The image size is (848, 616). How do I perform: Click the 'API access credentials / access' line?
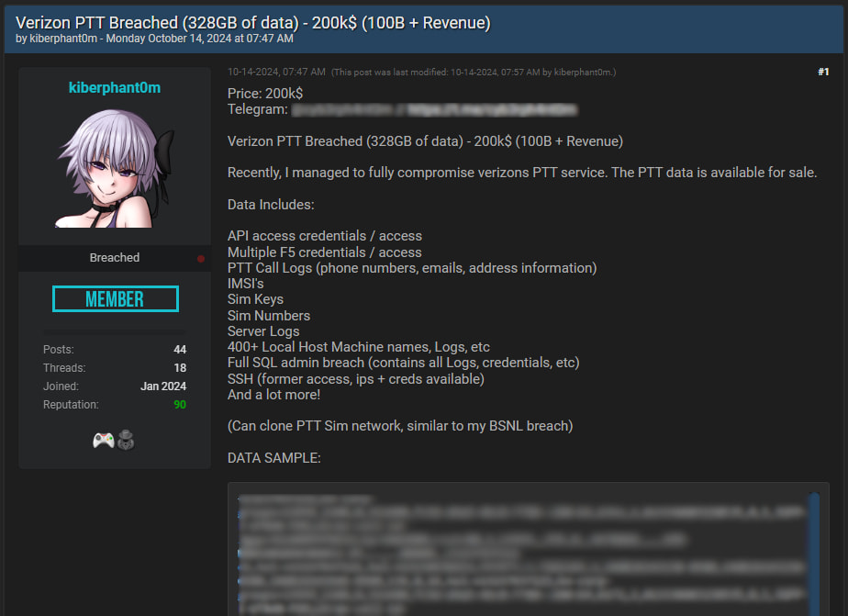click(x=325, y=236)
